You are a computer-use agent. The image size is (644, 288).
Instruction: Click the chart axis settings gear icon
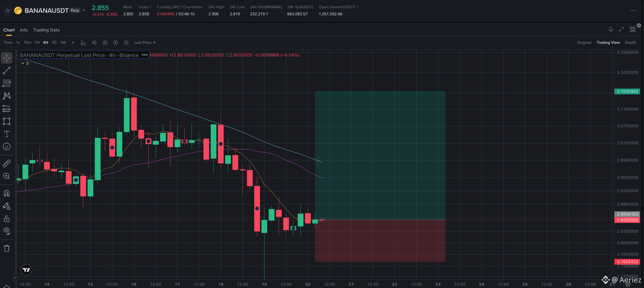(628, 284)
